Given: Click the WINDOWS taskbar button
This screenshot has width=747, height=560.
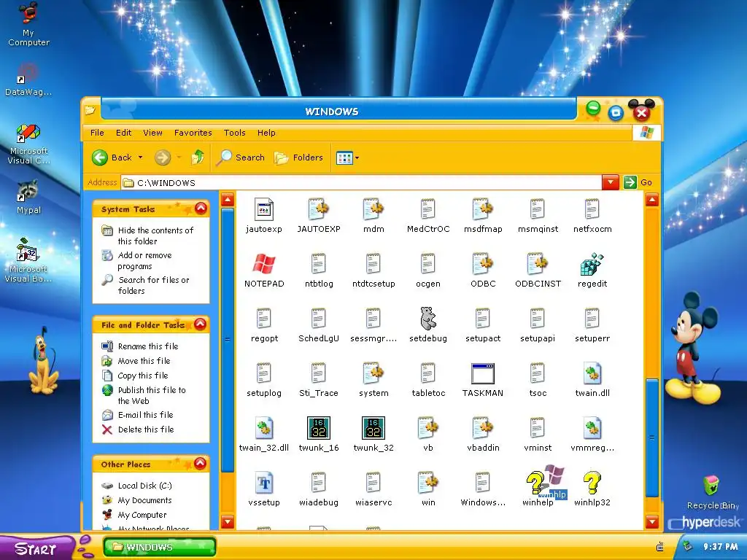Looking at the screenshot, I should [x=160, y=547].
